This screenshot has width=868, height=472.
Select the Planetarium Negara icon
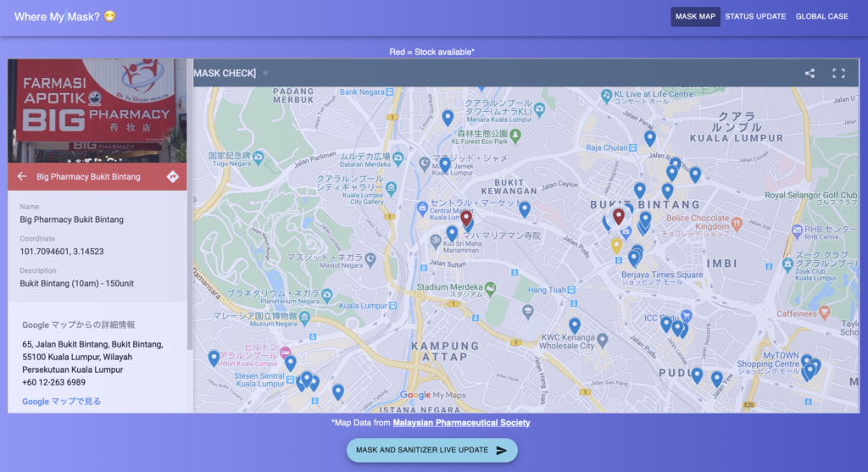click(326, 295)
